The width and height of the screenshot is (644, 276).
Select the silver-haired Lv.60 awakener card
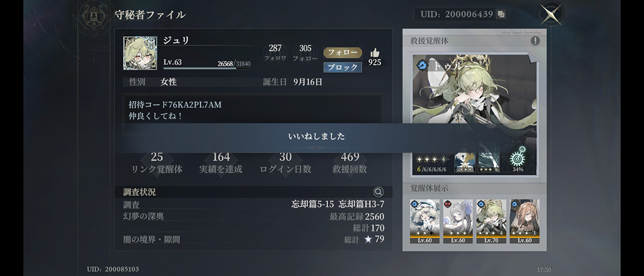point(458,221)
